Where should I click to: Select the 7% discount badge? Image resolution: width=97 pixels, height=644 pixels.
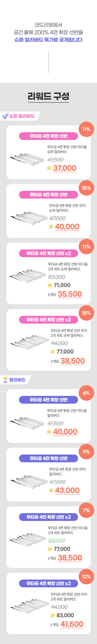click(x=86, y=510)
